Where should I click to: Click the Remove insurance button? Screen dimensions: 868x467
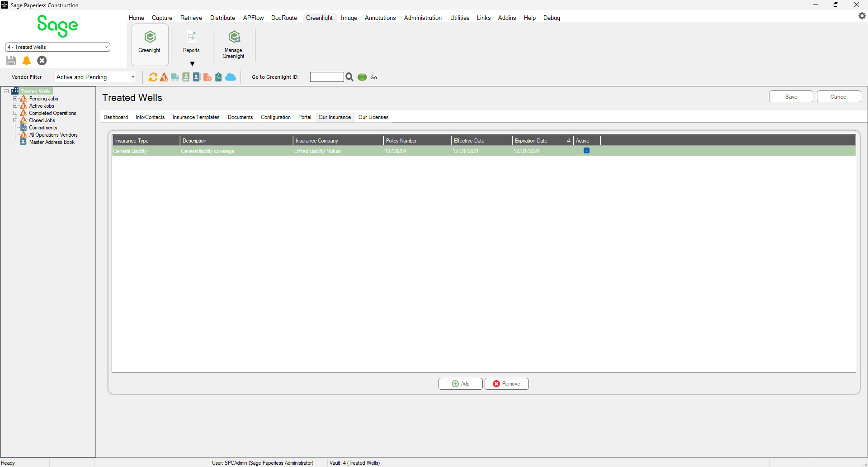click(x=507, y=384)
